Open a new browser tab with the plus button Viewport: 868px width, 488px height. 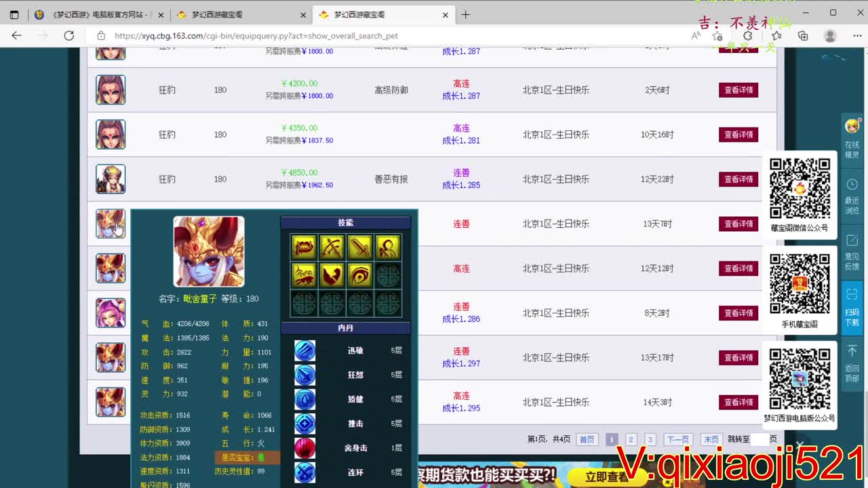coord(466,14)
